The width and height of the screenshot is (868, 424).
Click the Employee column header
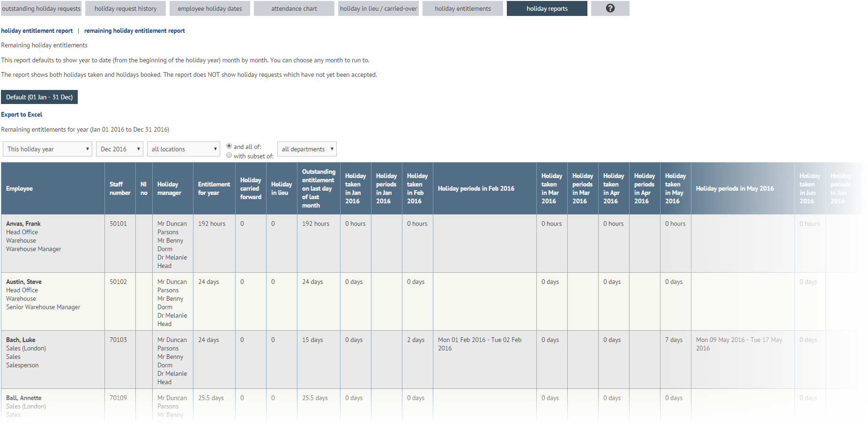20,188
